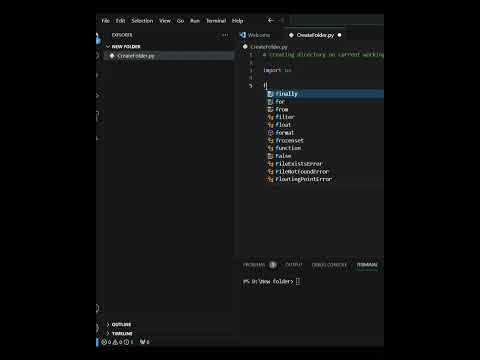Open the View menu
This screenshot has height=360, width=480.
point(165,21)
